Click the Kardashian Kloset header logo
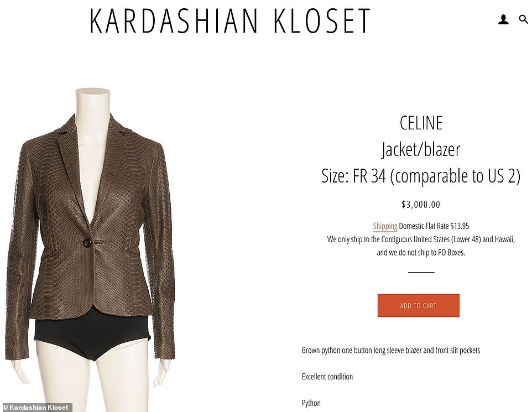This screenshot has height=412, width=532. 230,20
